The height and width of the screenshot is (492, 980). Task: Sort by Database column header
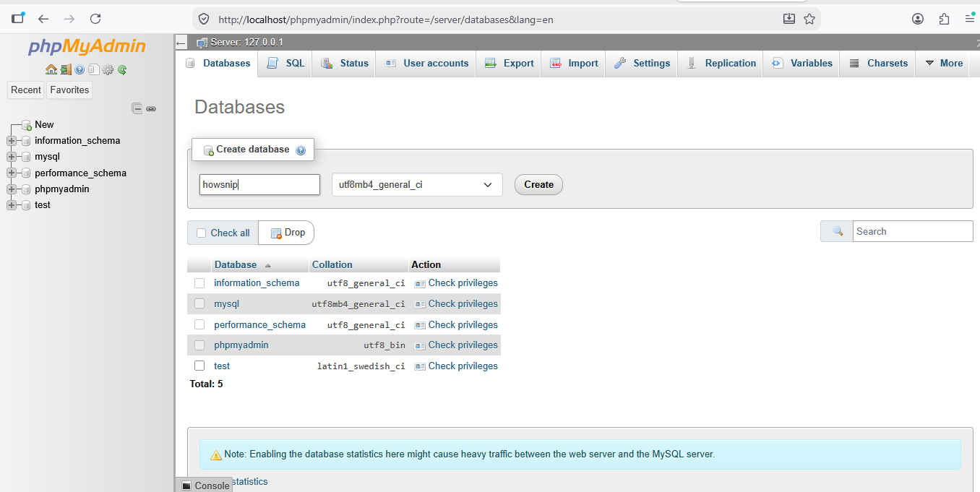pos(236,264)
